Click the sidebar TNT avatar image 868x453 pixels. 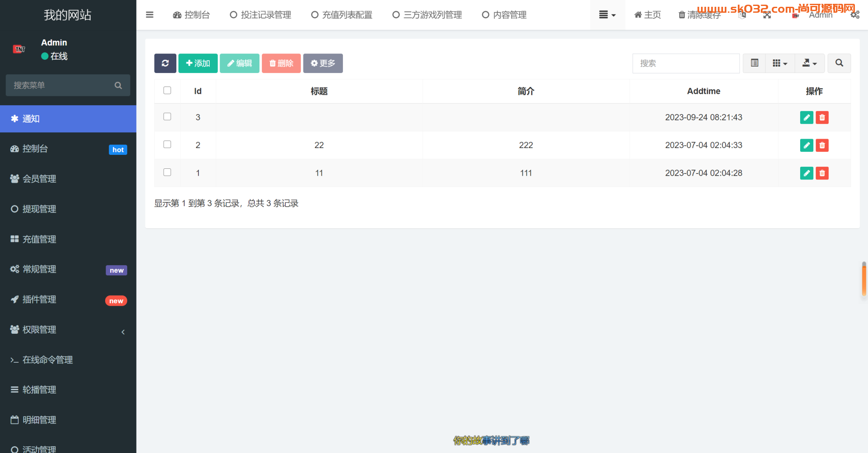pyautogui.click(x=19, y=49)
